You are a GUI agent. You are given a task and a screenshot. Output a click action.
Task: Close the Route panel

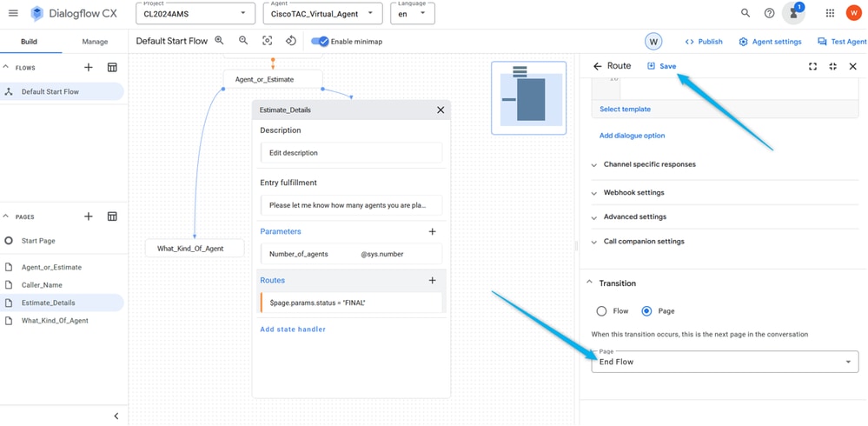[853, 66]
